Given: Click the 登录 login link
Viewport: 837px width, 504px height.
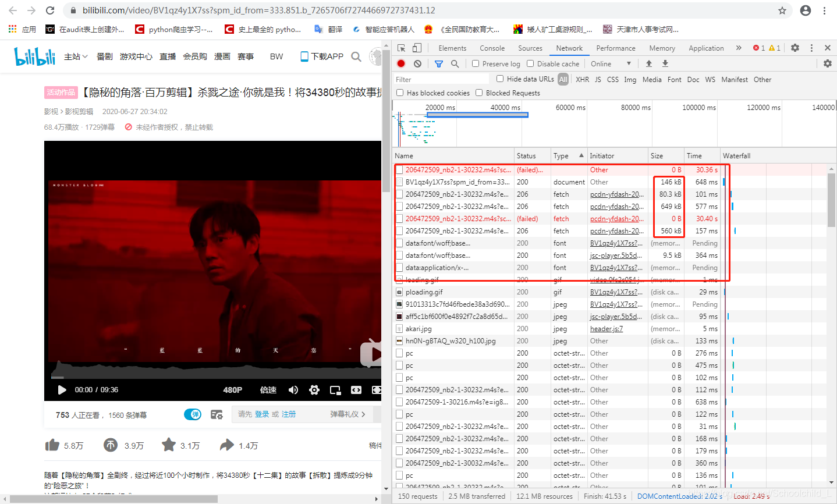Looking at the screenshot, I should pyautogui.click(x=262, y=414).
